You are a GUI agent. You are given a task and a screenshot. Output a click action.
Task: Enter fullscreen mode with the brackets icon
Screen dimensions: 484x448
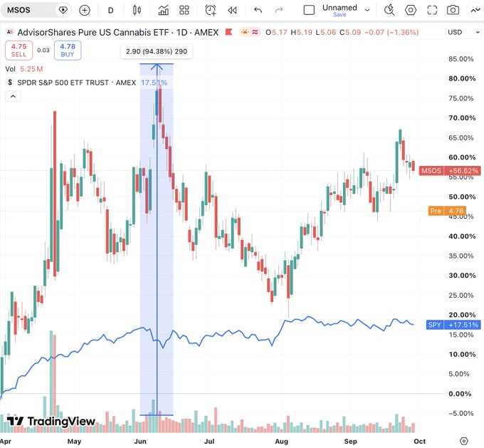point(432,10)
